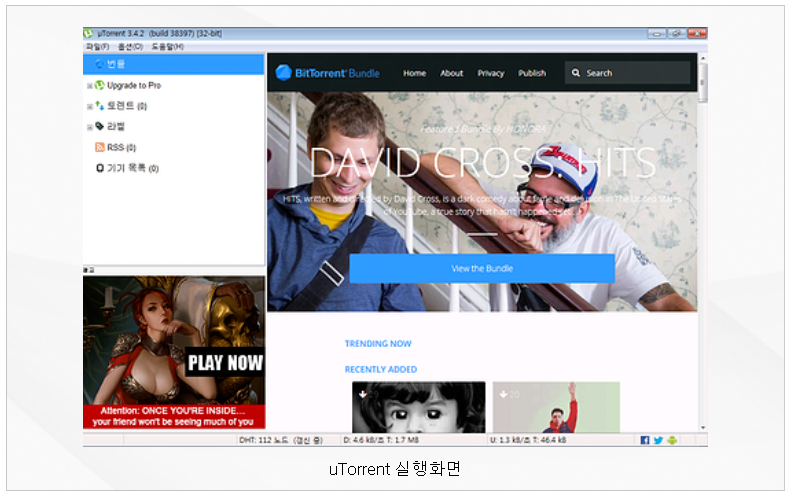Open the Publish page link
Image resolution: width=790 pixels, height=495 pixels.
coord(532,73)
